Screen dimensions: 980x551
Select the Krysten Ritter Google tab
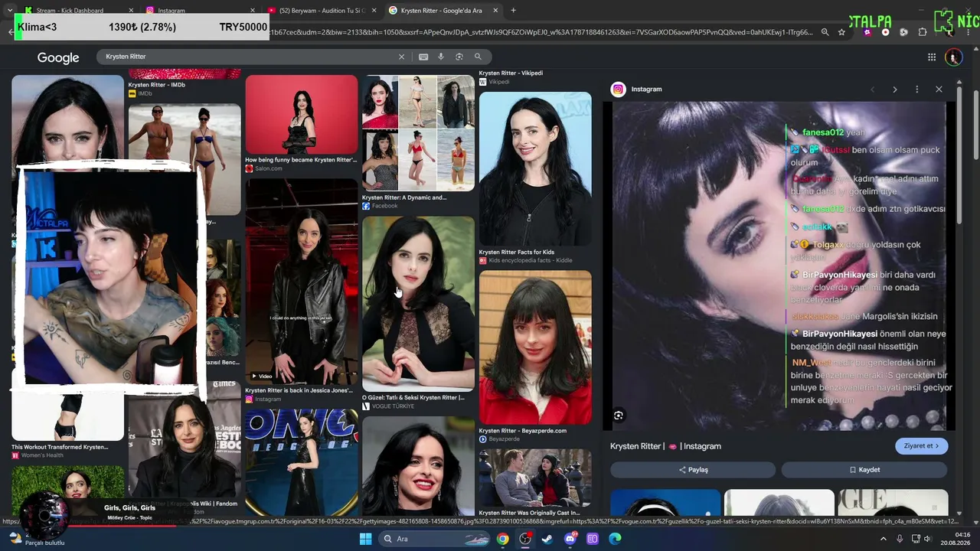click(443, 11)
